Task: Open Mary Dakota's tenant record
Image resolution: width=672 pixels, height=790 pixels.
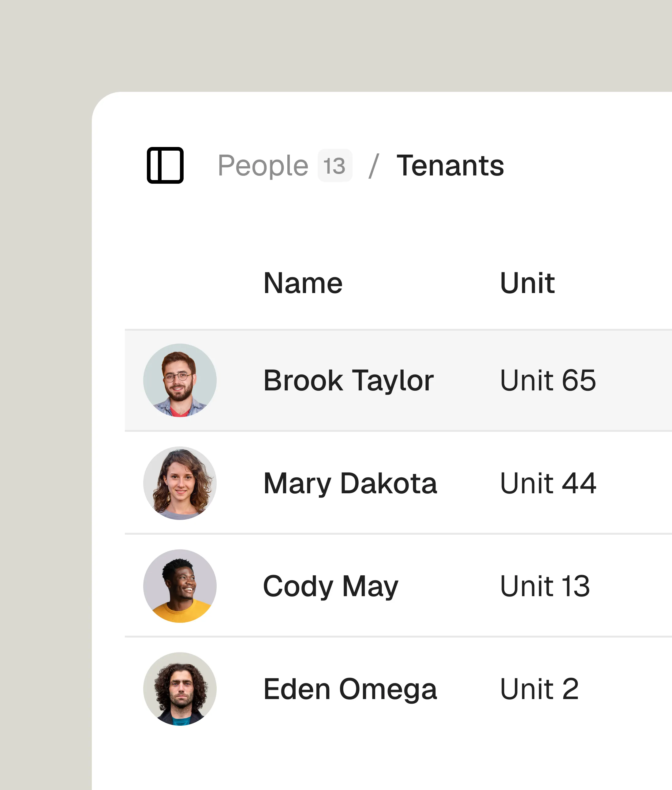Action: pyautogui.click(x=350, y=483)
